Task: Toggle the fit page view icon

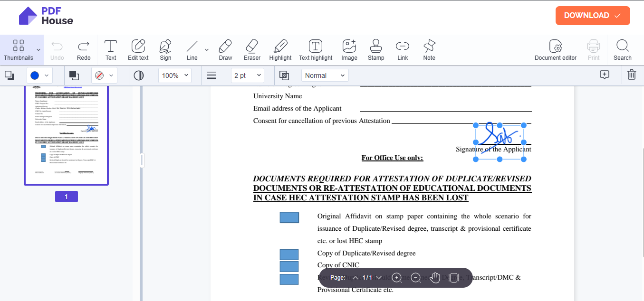Action: point(454,278)
